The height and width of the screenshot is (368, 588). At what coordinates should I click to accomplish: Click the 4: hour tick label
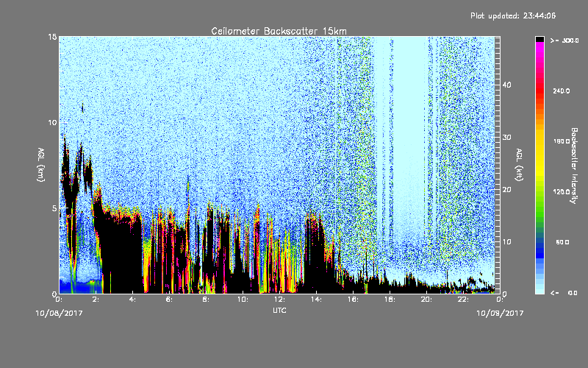133,300
